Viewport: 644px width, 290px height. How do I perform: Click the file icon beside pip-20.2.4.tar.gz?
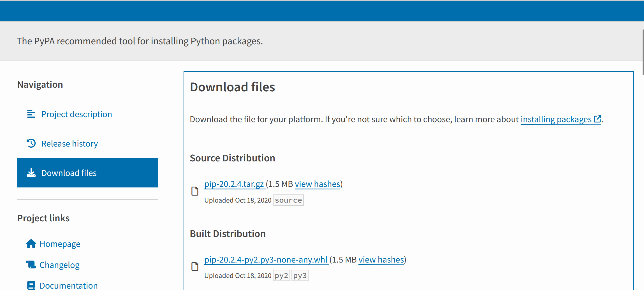[x=195, y=191]
